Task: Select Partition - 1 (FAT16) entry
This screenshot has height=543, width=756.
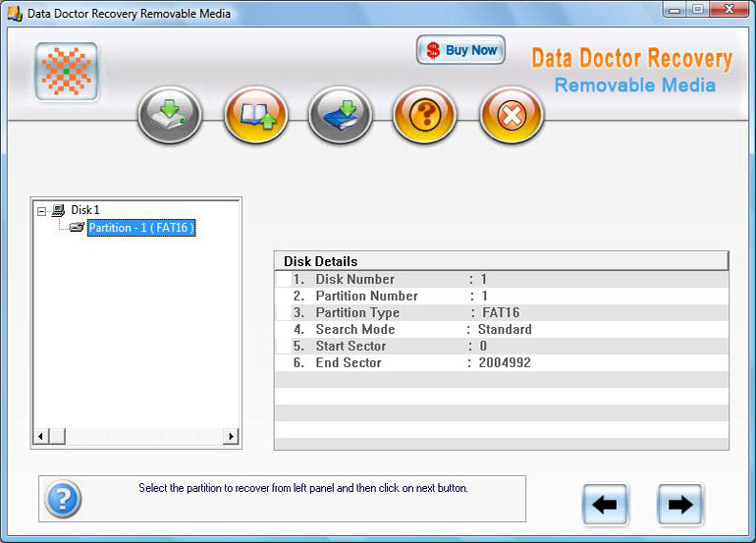Action: point(141,228)
